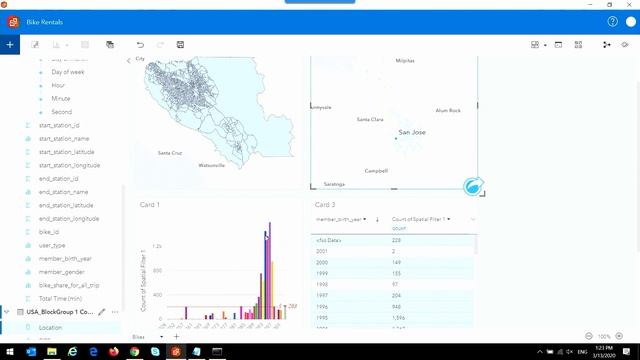
Task: Select the start_station_id field
Action: (59, 125)
